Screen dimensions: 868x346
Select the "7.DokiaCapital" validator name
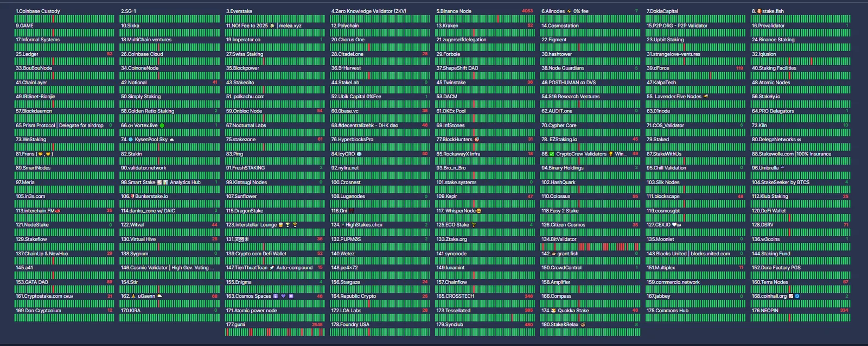[x=662, y=11]
